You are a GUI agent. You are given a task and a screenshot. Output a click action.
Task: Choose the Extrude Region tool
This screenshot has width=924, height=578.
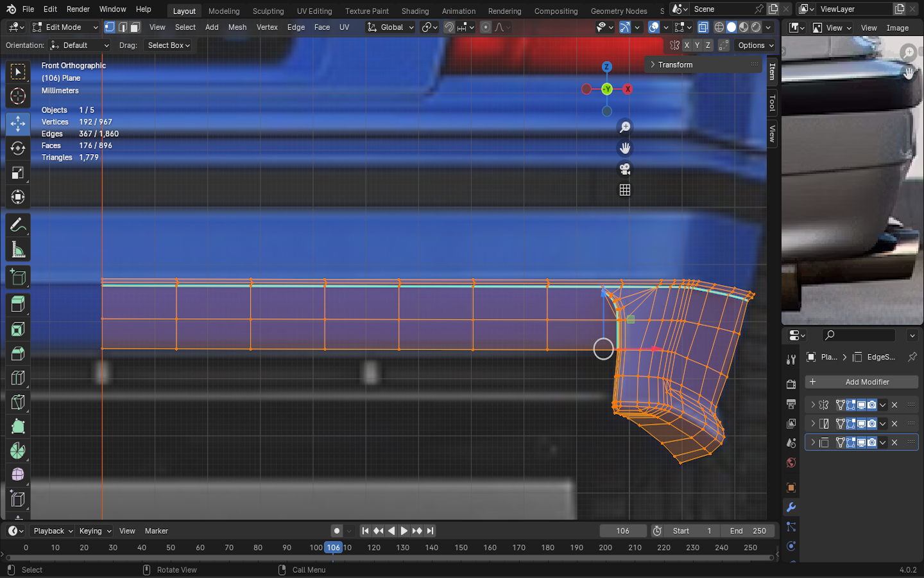[x=18, y=304]
